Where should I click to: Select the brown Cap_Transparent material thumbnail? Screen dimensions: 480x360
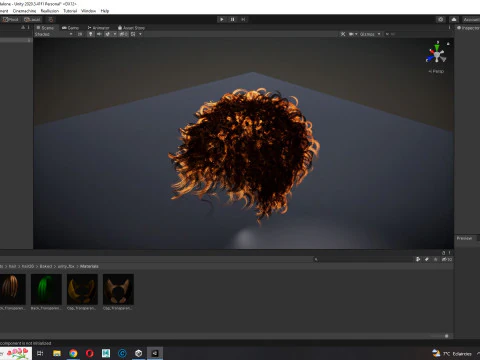118,289
